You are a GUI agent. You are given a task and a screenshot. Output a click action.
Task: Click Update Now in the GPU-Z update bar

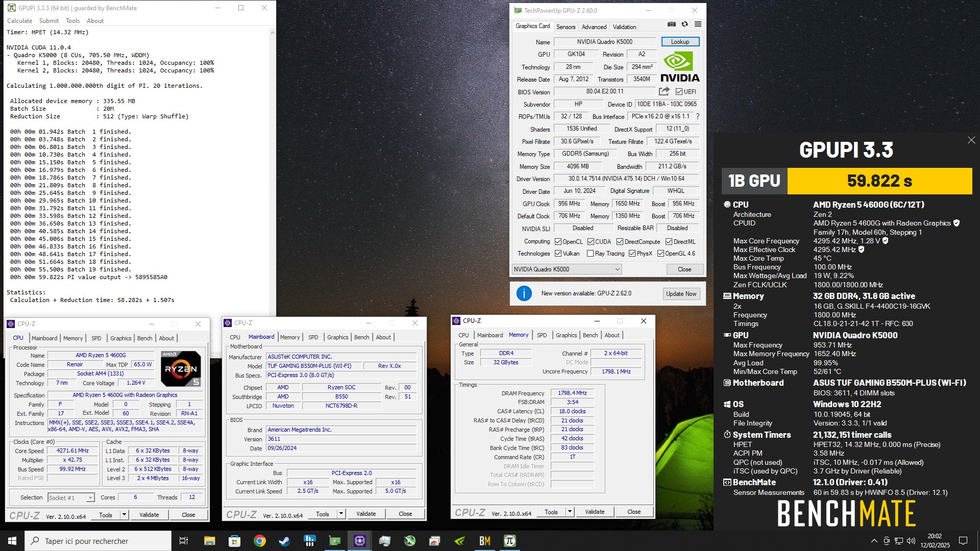(x=681, y=294)
